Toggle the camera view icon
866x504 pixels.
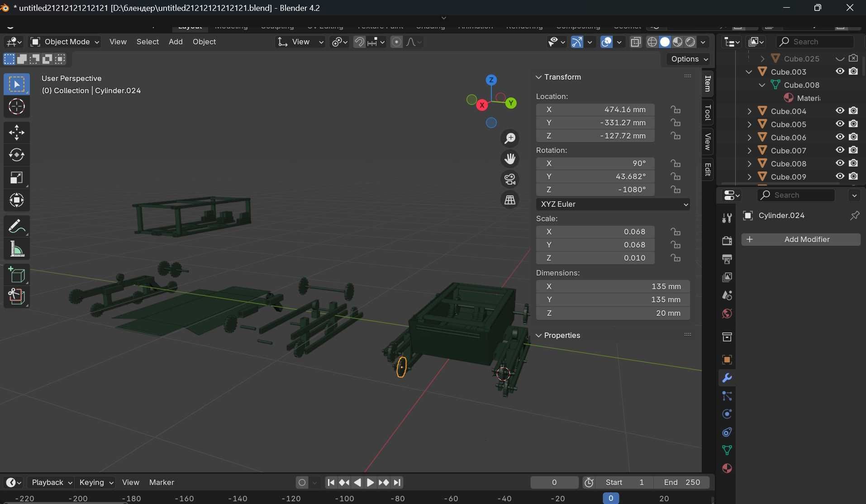510,179
